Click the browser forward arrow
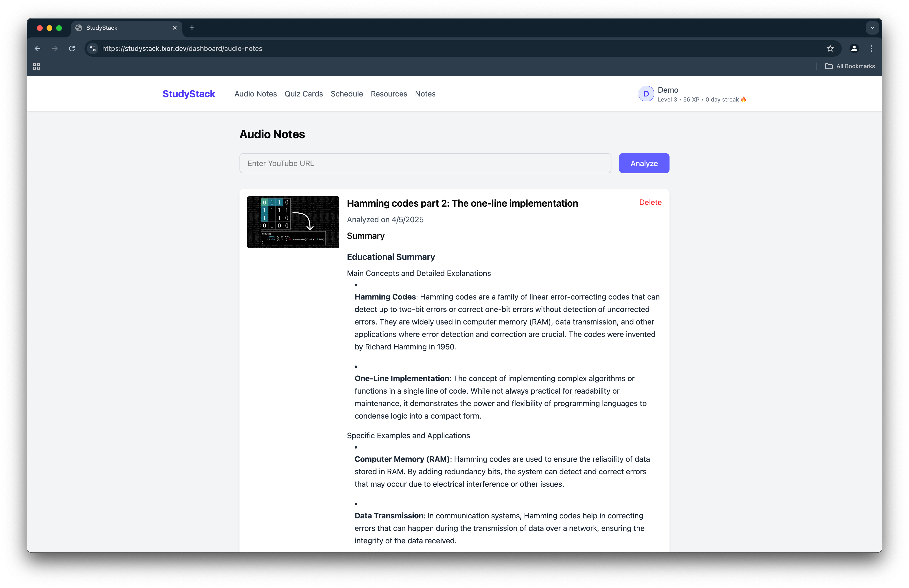This screenshot has width=909, height=588. pos(55,48)
